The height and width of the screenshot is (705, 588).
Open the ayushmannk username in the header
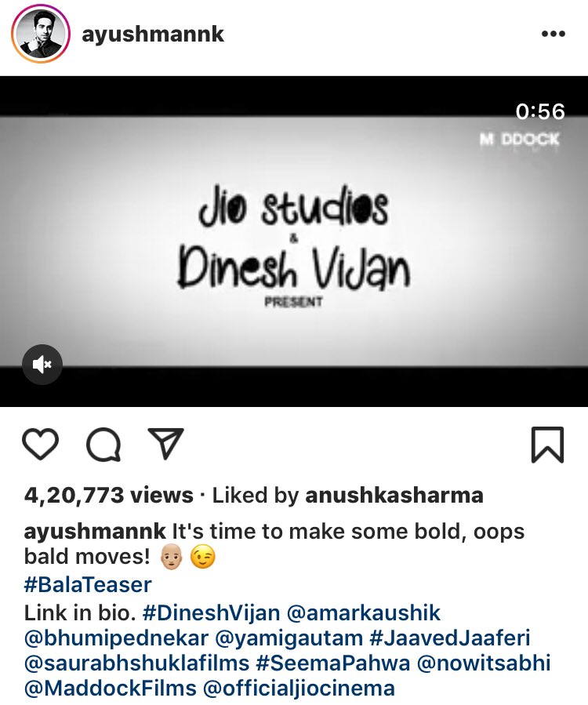pos(153,34)
